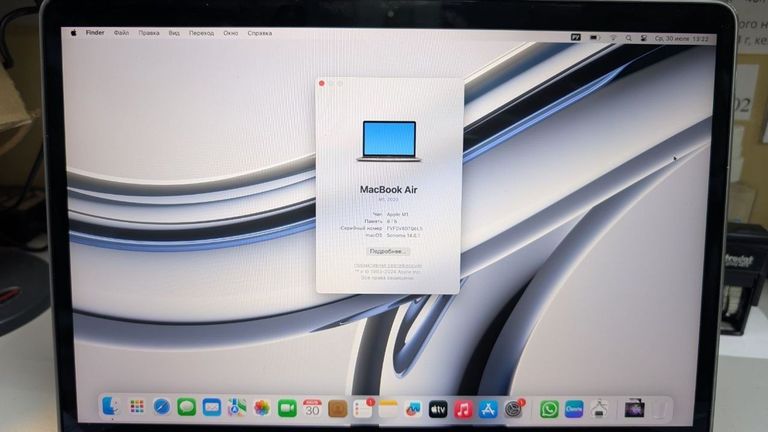The width and height of the screenshot is (768, 432).
Task: Open Launchpad in the Dock
Action: [x=137, y=407]
